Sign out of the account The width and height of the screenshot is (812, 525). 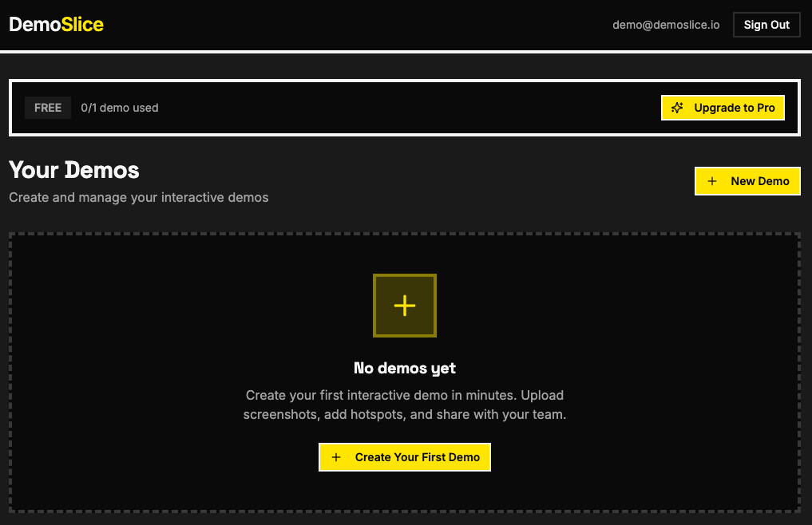coord(766,24)
